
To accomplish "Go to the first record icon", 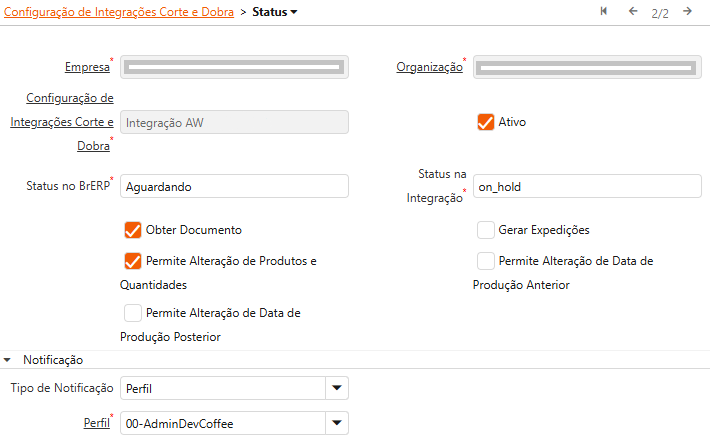I will click(604, 12).
